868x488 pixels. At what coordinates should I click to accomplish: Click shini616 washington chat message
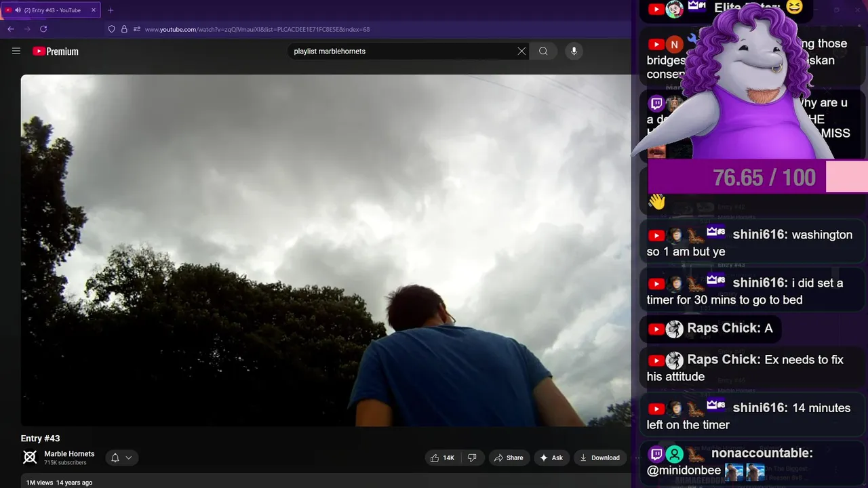[751, 243]
